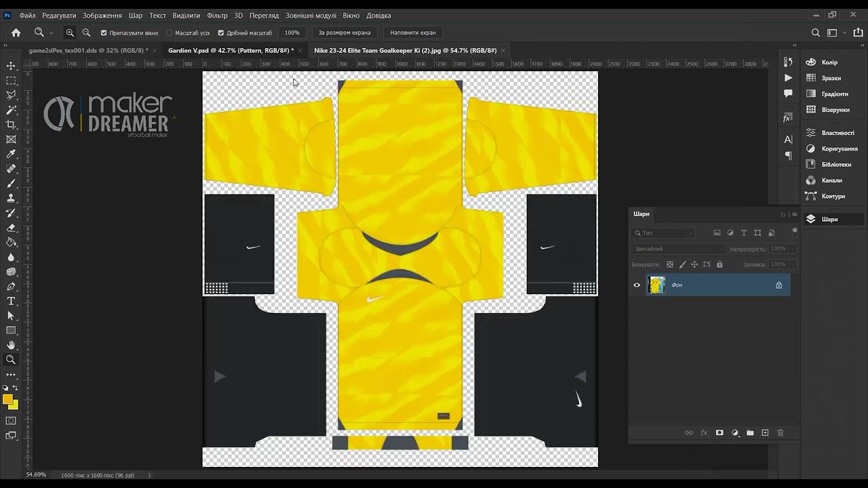Open the layer filter 'Тип' dropdown

point(663,232)
